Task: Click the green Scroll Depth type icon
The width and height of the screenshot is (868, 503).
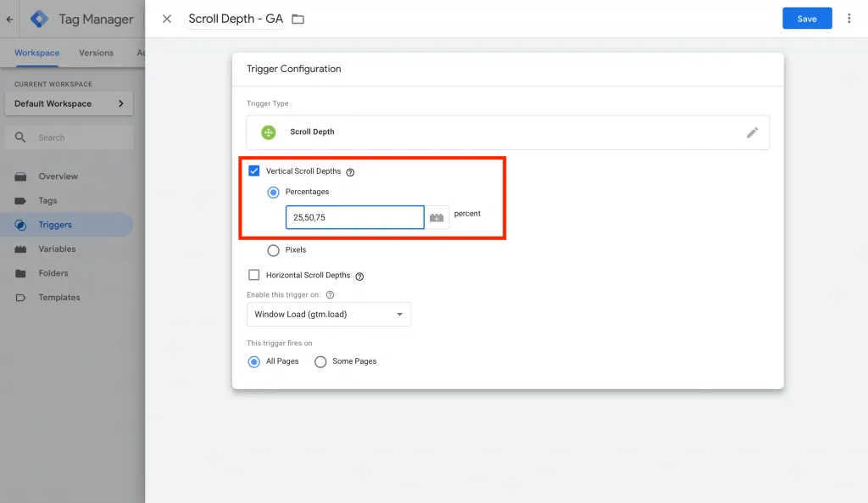Action: click(269, 132)
